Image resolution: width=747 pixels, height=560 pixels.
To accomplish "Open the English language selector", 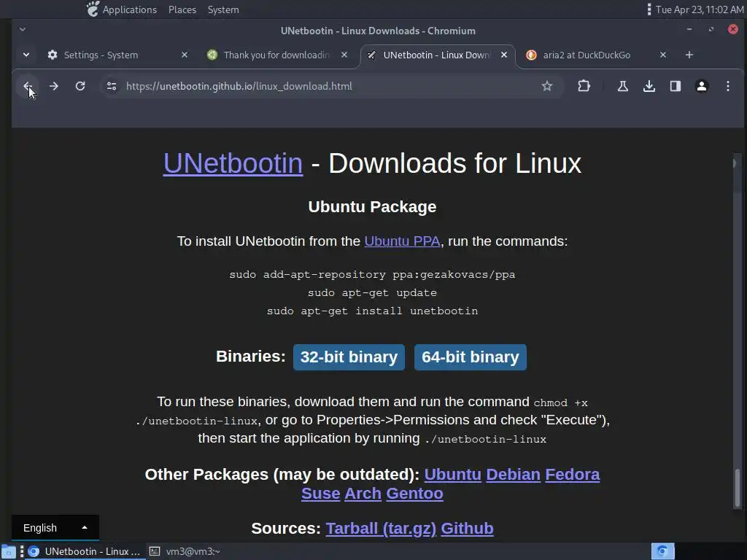I will coord(55,528).
